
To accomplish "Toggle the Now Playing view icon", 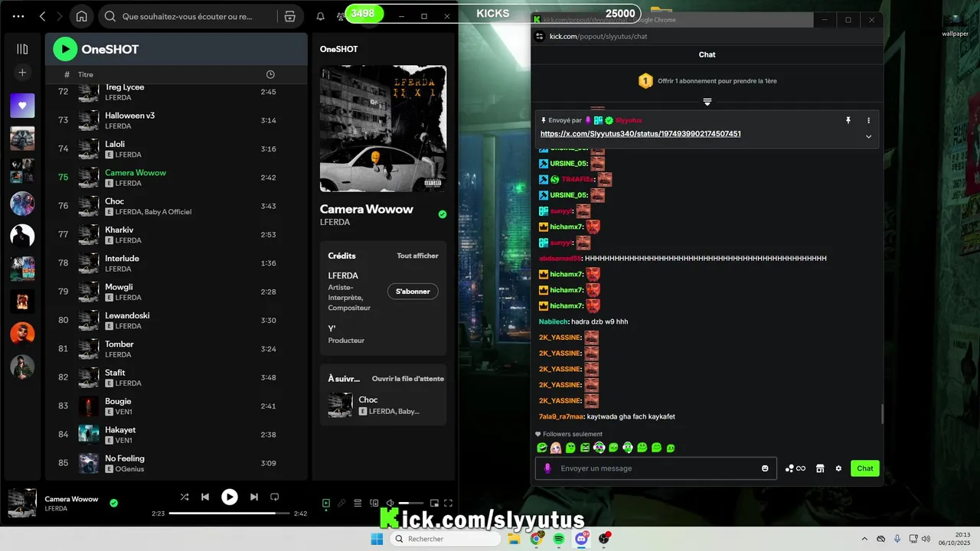I will [x=326, y=503].
